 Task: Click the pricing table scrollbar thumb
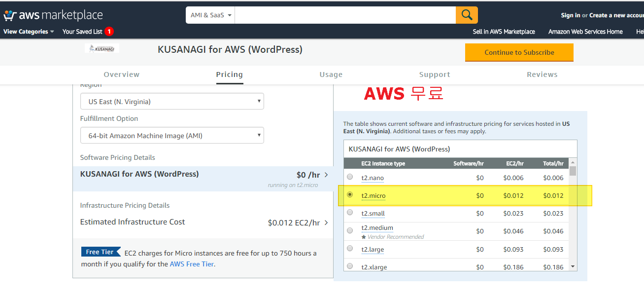click(573, 171)
